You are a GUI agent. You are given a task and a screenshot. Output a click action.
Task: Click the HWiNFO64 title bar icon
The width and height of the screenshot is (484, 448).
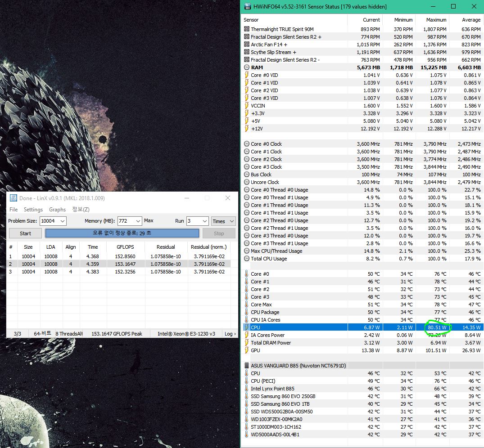247,7
